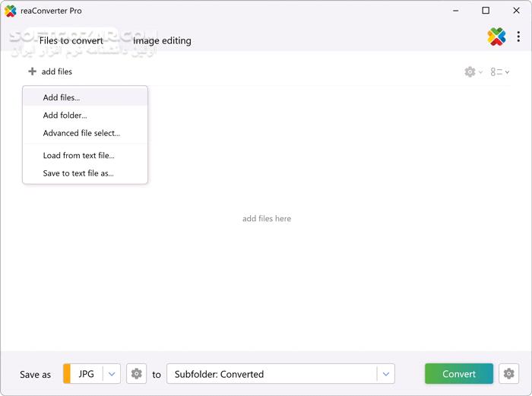This screenshot has height=396, width=532.
Task: Click the reaConverter logo icon at top right
Action: click(x=496, y=36)
